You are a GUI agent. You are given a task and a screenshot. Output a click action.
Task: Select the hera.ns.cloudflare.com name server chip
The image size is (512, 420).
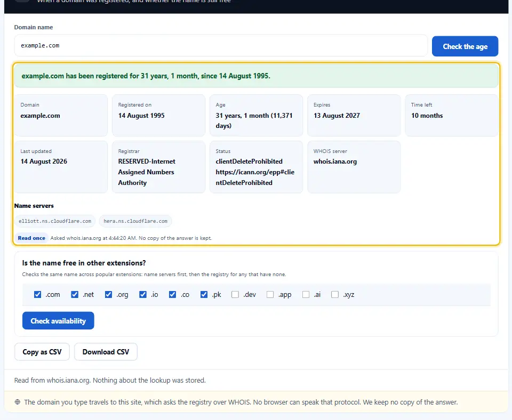(x=135, y=221)
